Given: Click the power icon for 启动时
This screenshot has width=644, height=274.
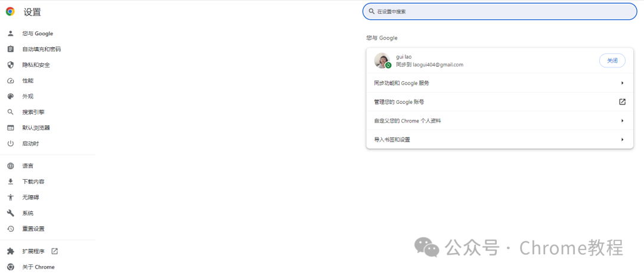Looking at the screenshot, I should point(11,144).
